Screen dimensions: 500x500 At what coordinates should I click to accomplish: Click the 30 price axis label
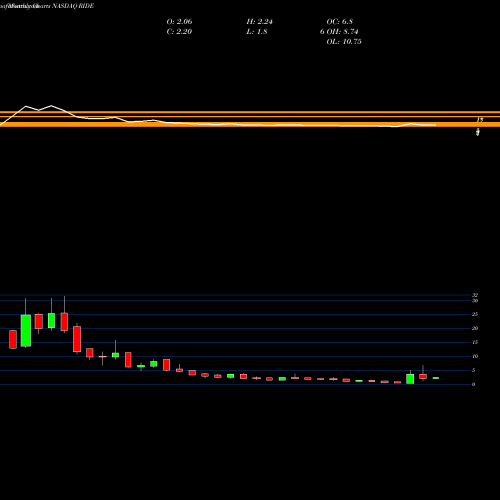tap(475, 301)
